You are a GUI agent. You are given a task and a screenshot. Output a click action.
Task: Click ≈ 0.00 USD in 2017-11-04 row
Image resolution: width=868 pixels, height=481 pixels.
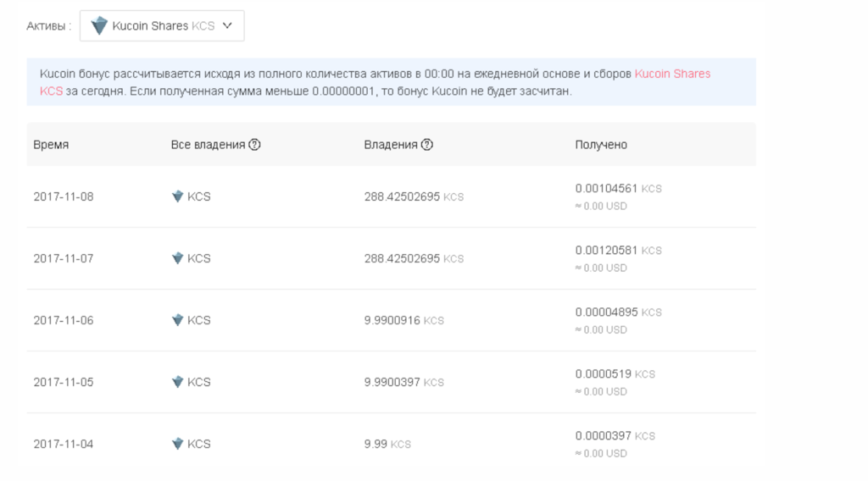click(601, 454)
